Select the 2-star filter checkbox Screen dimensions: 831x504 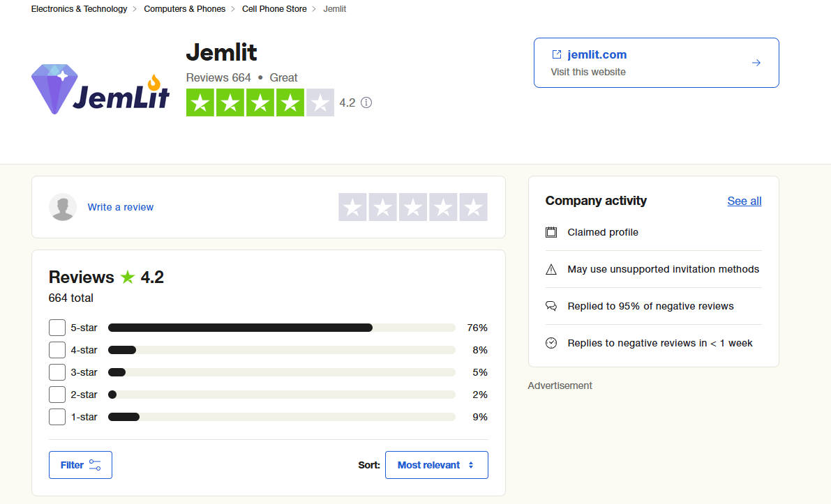point(57,395)
